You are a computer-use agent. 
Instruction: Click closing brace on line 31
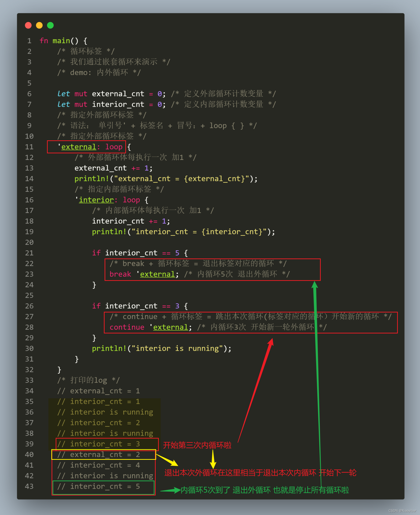(77, 359)
